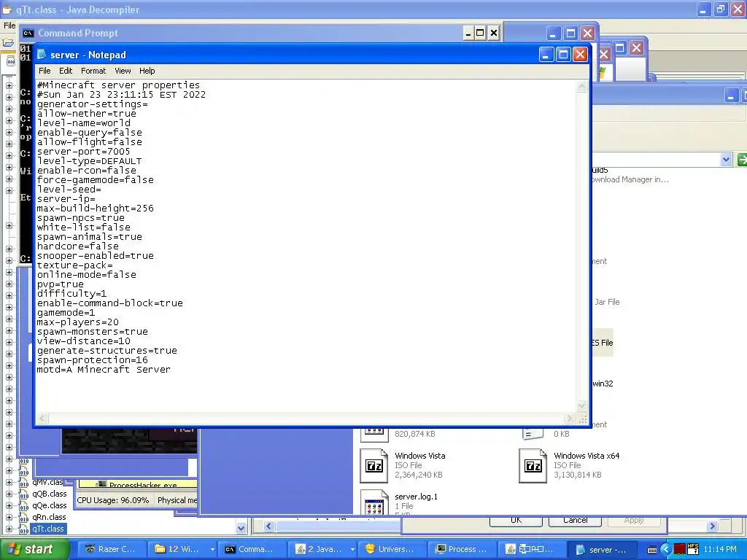Select the Windows Vista x64 ISO icon
This screenshot has height=560, width=747.
coord(533,466)
